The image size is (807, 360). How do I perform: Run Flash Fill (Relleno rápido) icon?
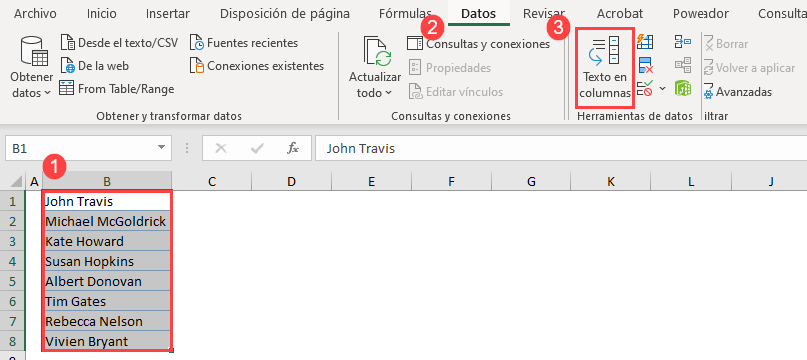coord(645,42)
